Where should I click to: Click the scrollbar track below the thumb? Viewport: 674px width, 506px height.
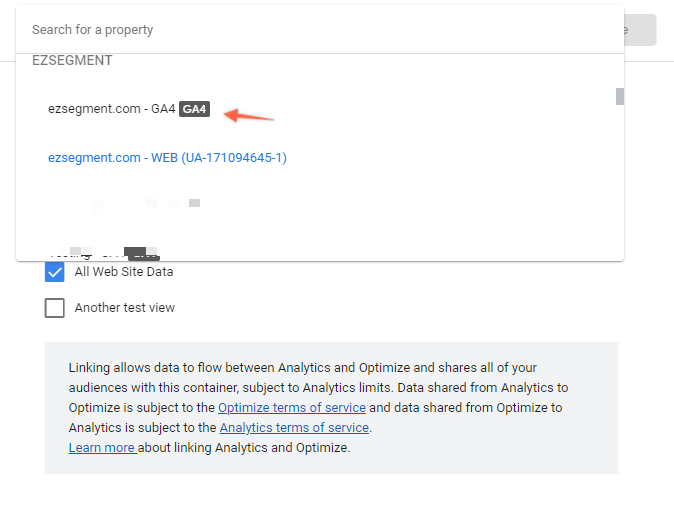coord(619,181)
